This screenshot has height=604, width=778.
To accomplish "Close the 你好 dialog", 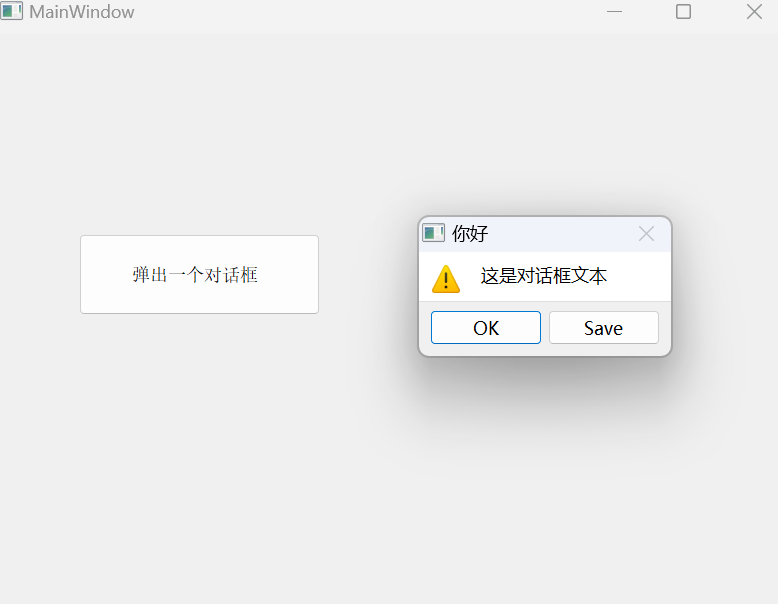I will [647, 233].
